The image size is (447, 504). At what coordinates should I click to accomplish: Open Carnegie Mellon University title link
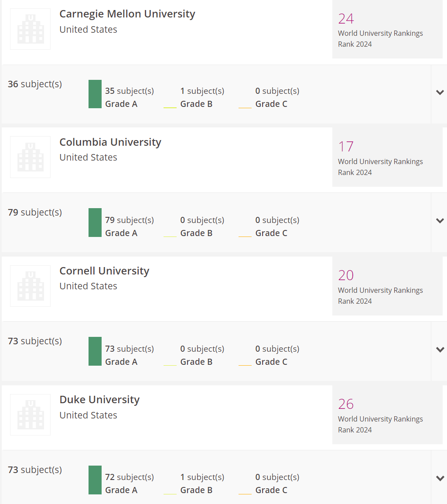pos(127,14)
